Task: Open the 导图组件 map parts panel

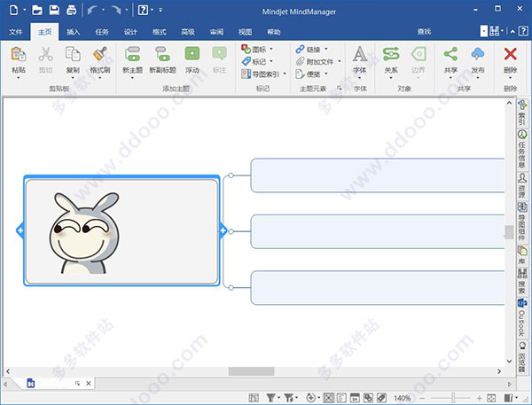Action: click(522, 222)
